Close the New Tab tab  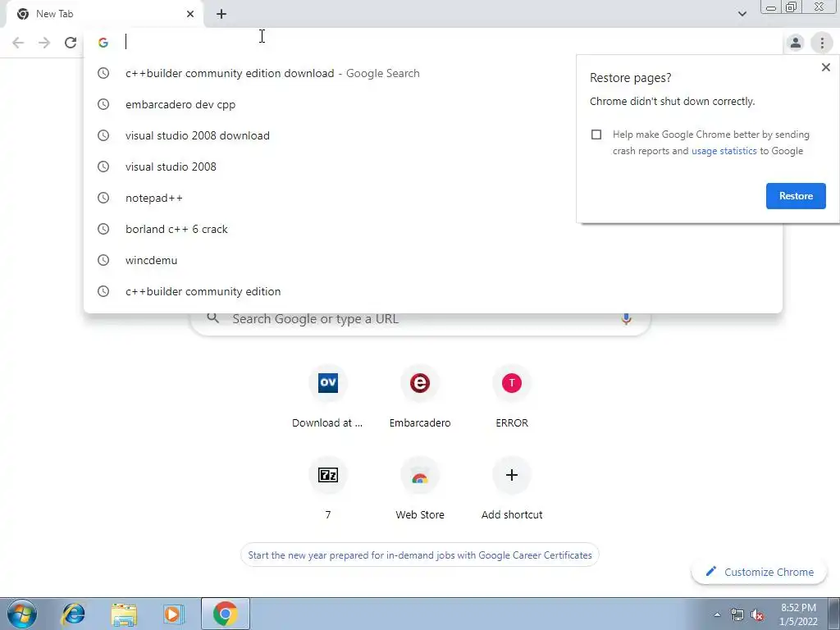pyautogui.click(x=190, y=14)
